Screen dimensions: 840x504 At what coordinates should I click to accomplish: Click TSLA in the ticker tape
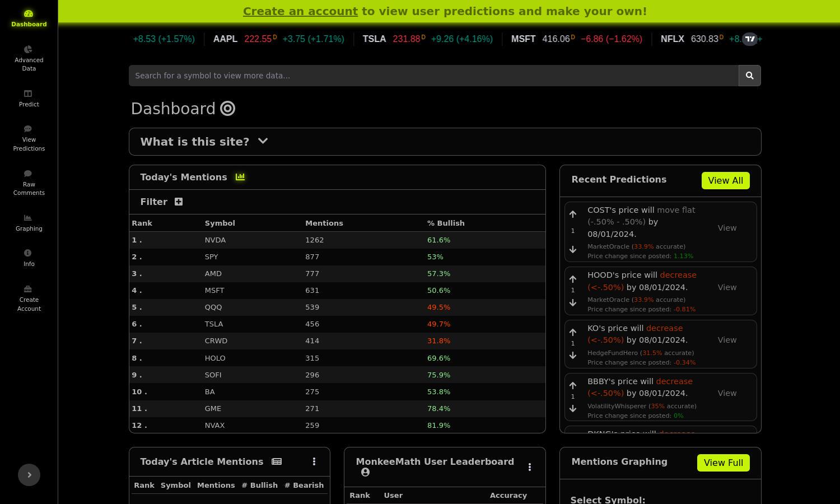(374, 39)
